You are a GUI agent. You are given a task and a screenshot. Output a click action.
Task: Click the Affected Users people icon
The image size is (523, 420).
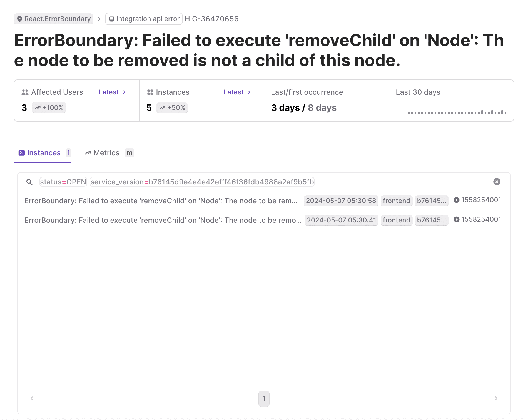[25, 92]
